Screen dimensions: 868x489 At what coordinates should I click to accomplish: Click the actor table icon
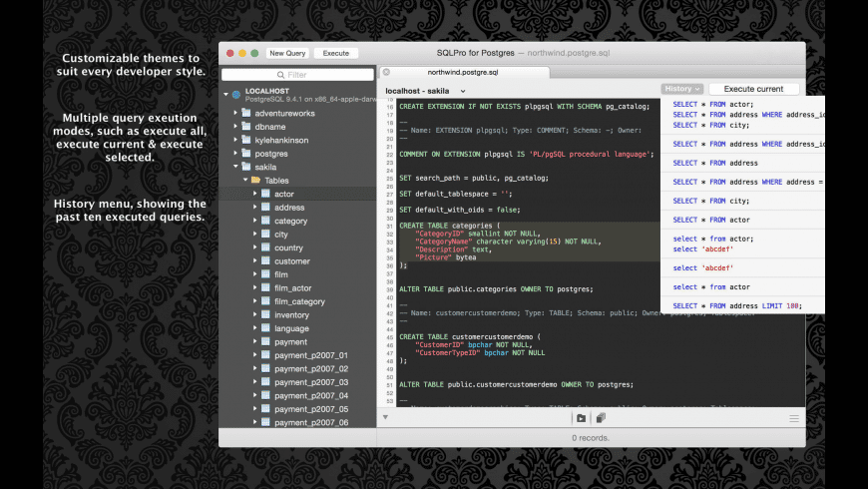pyautogui.click(x=265, y=194)
